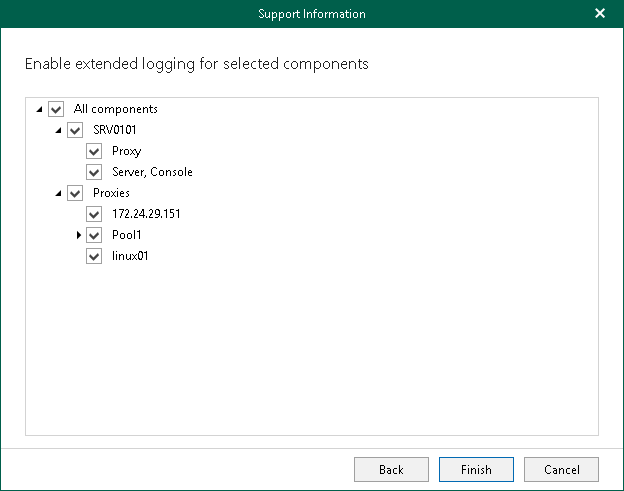Select the 172.24.29.151 proxy label

click(x=146, y=214)
